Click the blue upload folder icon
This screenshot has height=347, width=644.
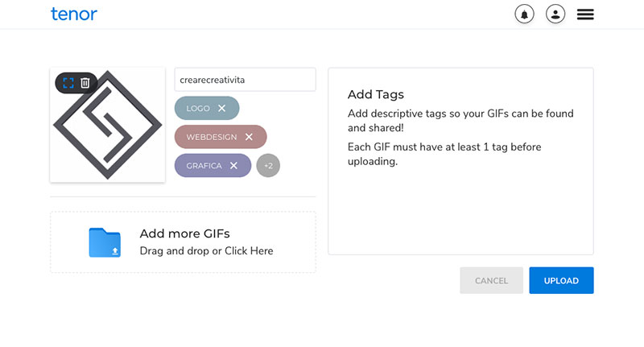(105, 242)
